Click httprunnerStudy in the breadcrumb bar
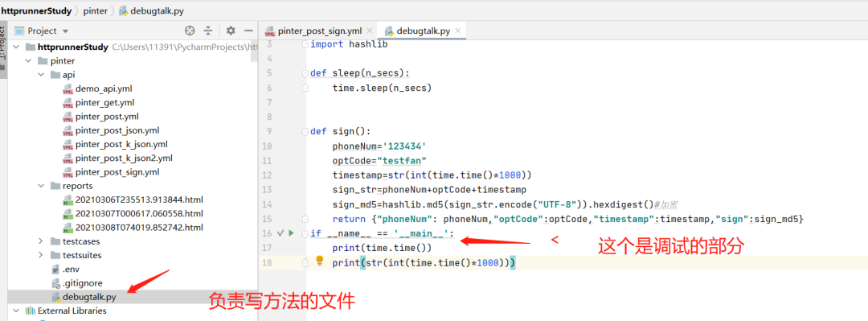 click(36, 10)
